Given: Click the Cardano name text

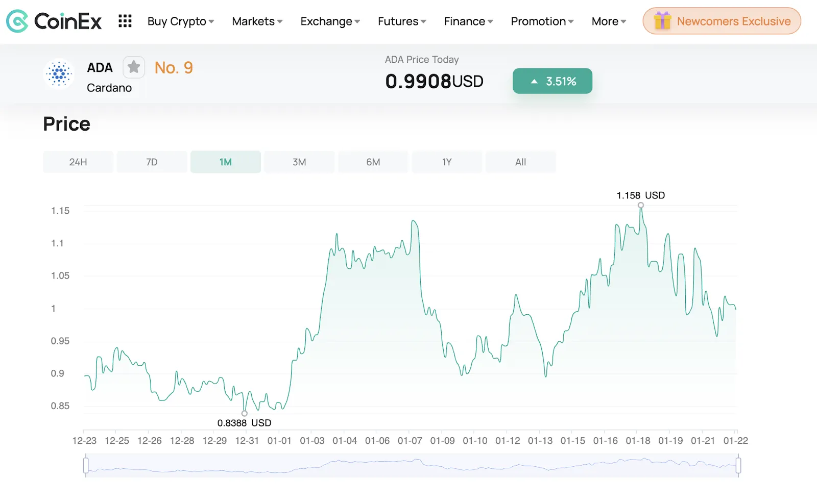Looking at the screenshot, I should (x=109, y=88).
